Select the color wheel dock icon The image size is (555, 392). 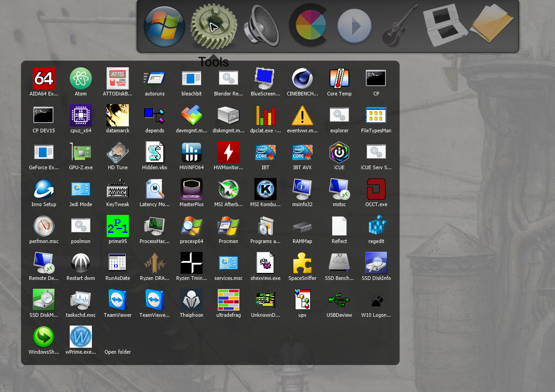click(308, 25)
